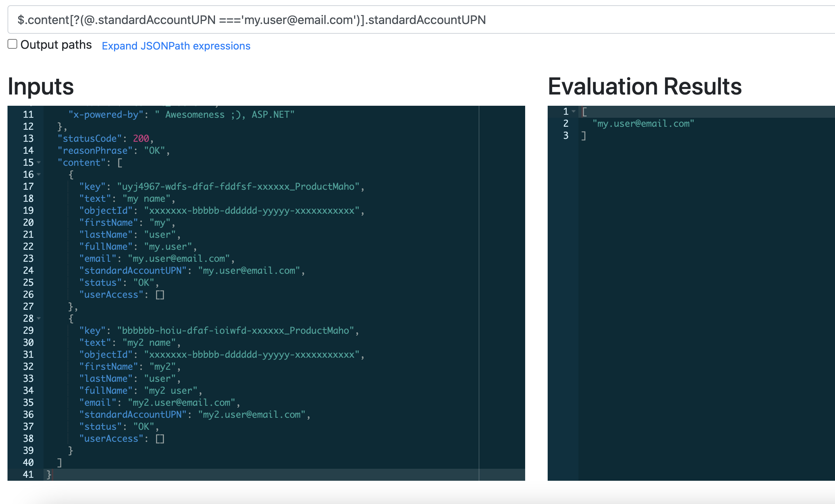Select the standardAccountUPN key on line 24
The image size is (835, 504).
(x=134, y=270)
